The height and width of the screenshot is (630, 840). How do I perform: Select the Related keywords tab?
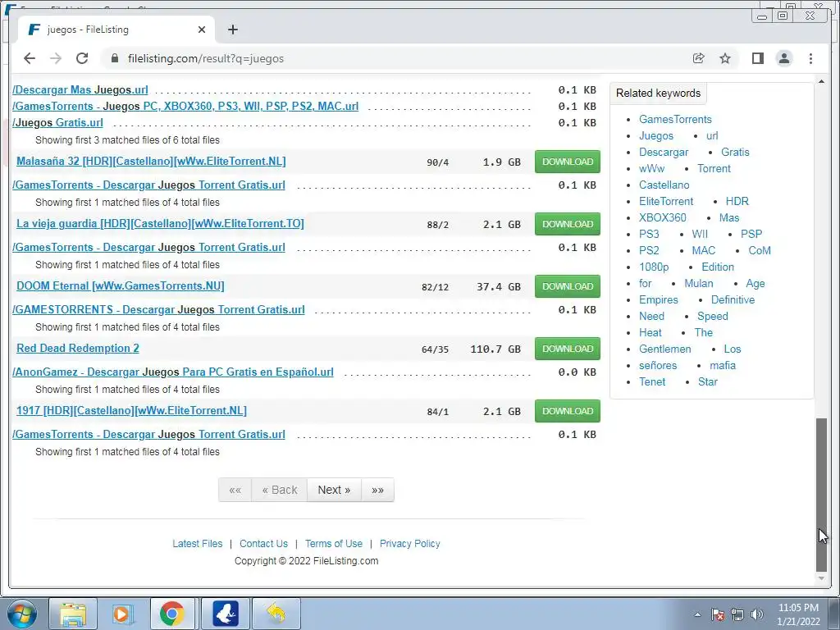tap(659, 94)
